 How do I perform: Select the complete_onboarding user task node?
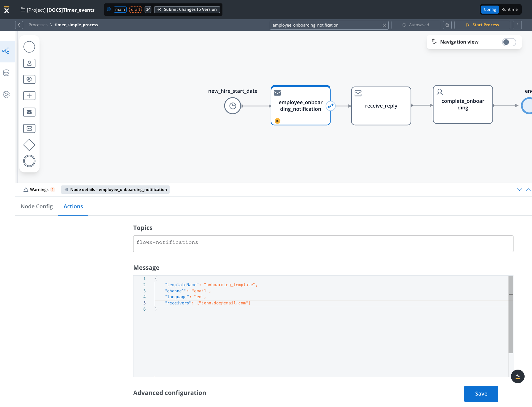point(463,104)
